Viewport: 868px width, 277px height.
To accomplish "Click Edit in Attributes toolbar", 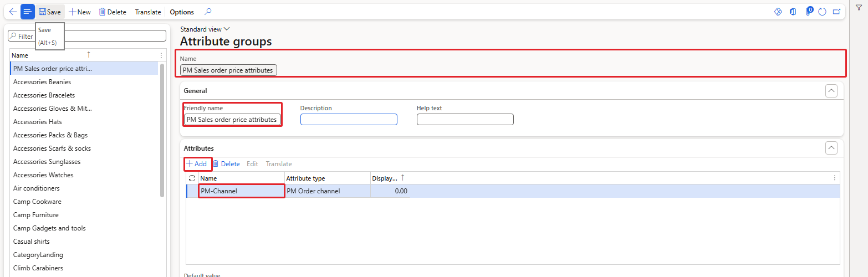I will click(x=252, y=163).
